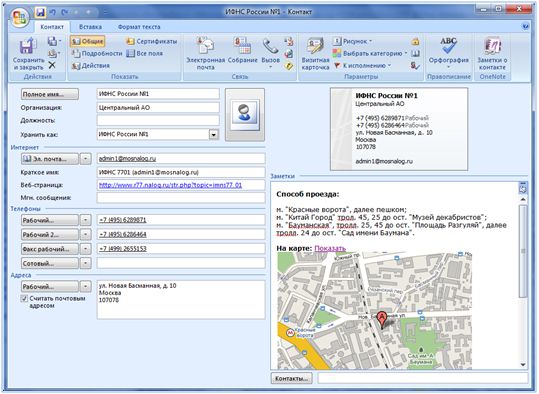
Task: Click the embedded map image in notes
Action: click(x=374, y=311)
